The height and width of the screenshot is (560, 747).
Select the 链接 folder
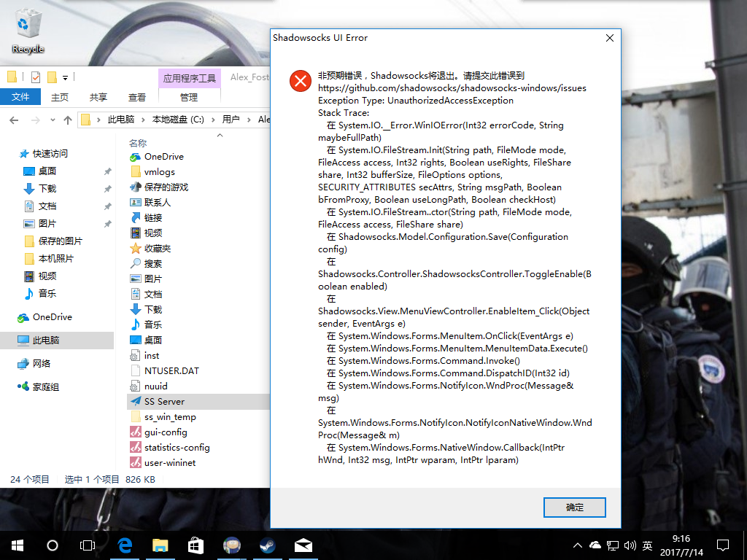153,217
